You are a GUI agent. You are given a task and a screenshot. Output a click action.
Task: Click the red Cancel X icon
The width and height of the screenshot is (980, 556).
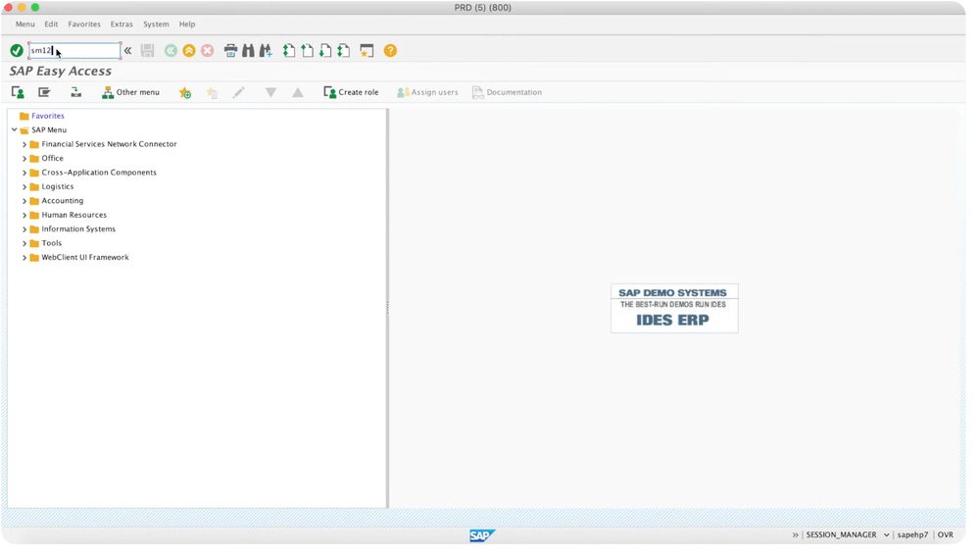[208, 51]
